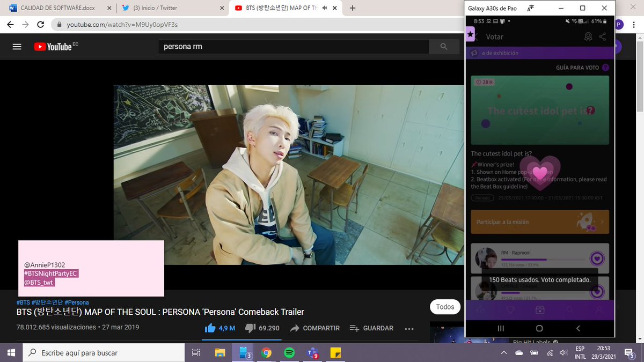Tap Android home button

click(539, 328)
